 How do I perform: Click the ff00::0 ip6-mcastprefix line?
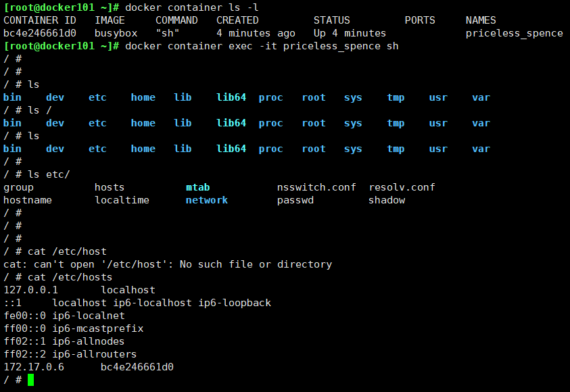[x=74, y=328]
